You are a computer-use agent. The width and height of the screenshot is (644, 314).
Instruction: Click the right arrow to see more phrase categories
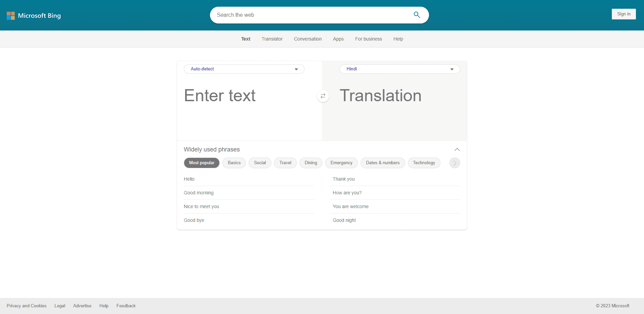[x=454, y=163]
